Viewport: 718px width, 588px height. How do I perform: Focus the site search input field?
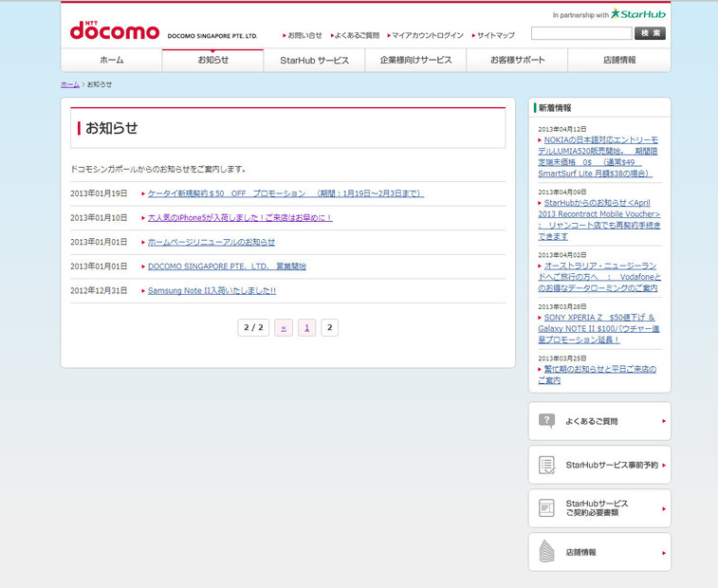pyautogui.click(x=581, y=33)
